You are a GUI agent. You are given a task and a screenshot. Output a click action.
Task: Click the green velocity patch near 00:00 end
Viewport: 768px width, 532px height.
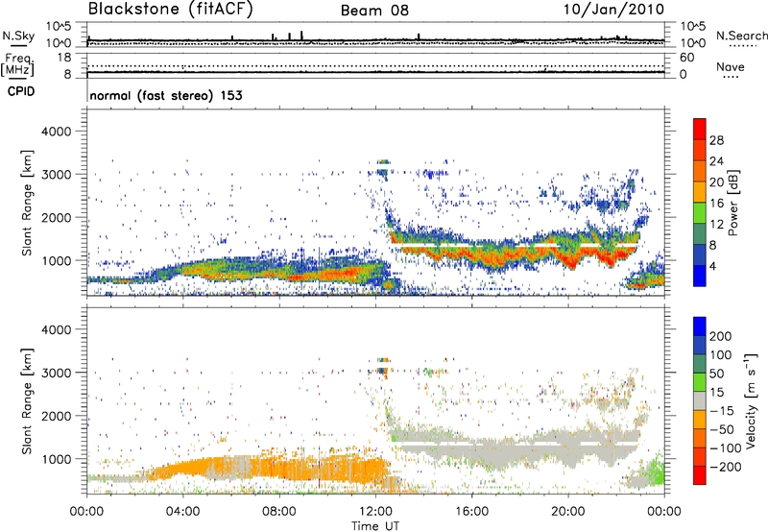(x=657, y=472)
